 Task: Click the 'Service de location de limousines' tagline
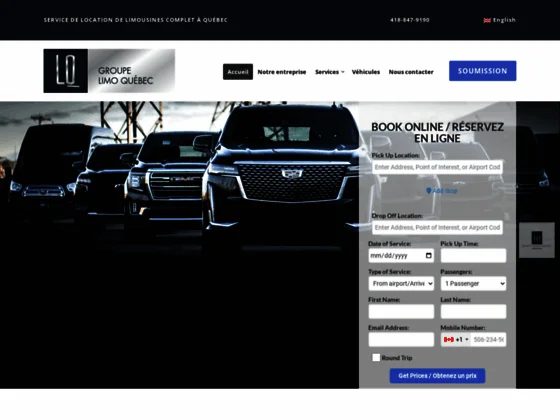coord(135,20)
